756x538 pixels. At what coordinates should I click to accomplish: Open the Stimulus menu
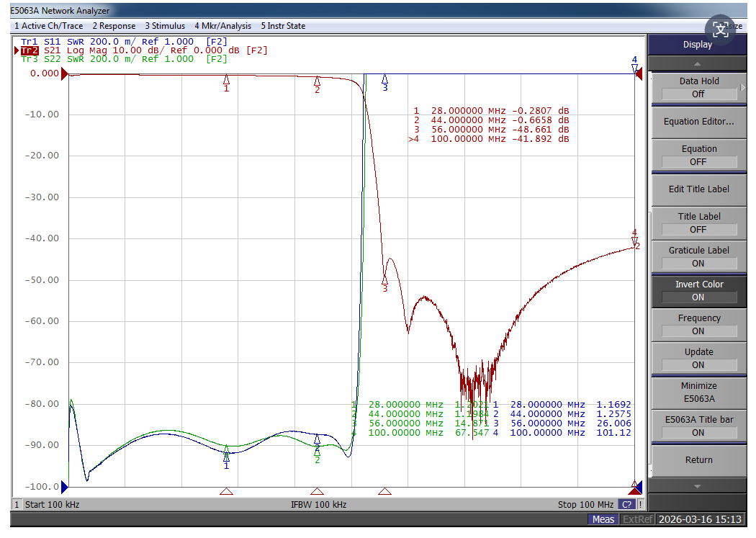tap(164, 26)
